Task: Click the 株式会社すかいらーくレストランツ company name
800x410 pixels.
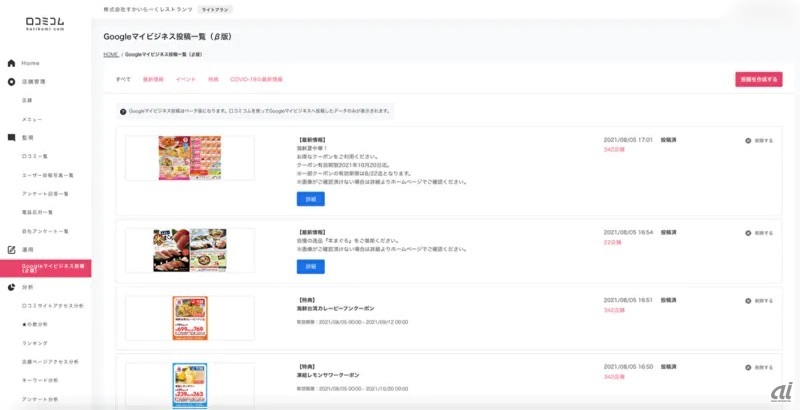Action: point(148,9)
